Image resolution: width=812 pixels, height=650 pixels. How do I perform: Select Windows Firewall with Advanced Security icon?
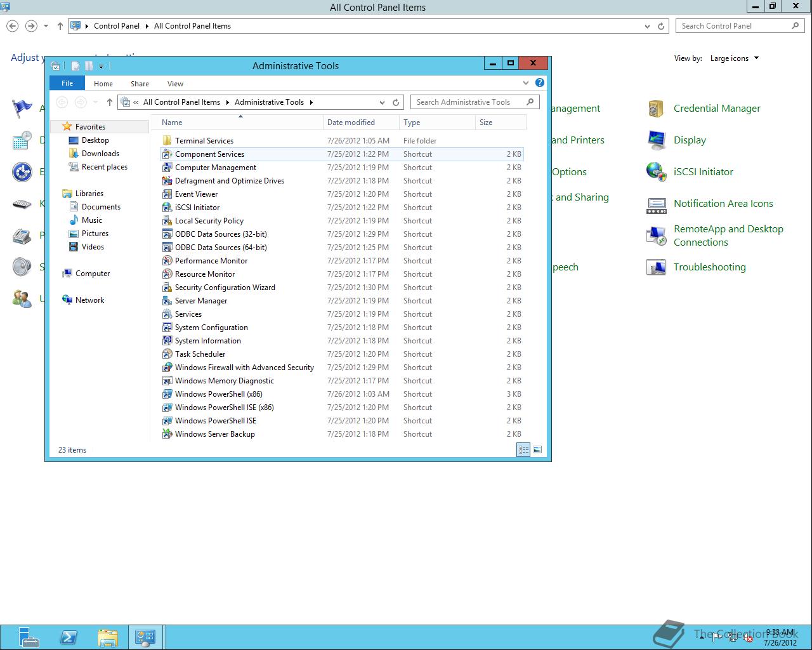tap(167, 368)
